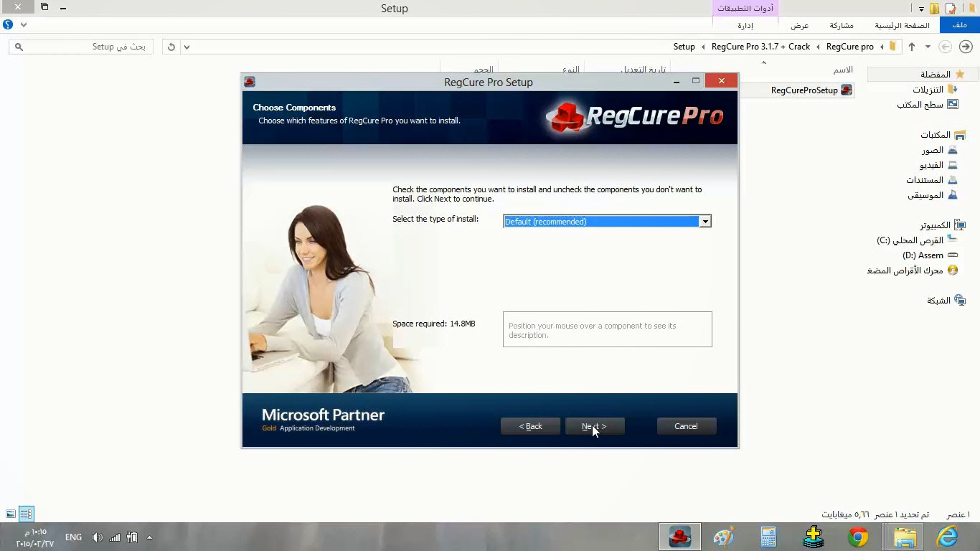Viewport: 980px width, 551px height.
Task: Switch to RegCure Pro Setup taskbar icon
Action: coord(679,537)
